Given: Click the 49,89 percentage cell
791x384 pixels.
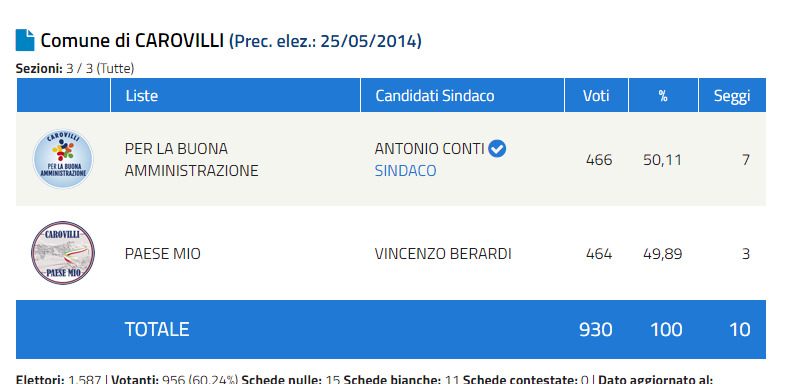Looking at the screenshot, I should (662, 253).
